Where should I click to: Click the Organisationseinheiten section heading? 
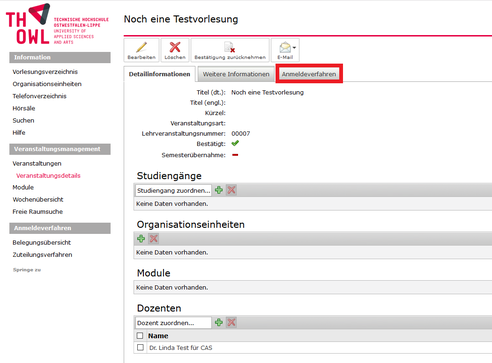(191, 224)
